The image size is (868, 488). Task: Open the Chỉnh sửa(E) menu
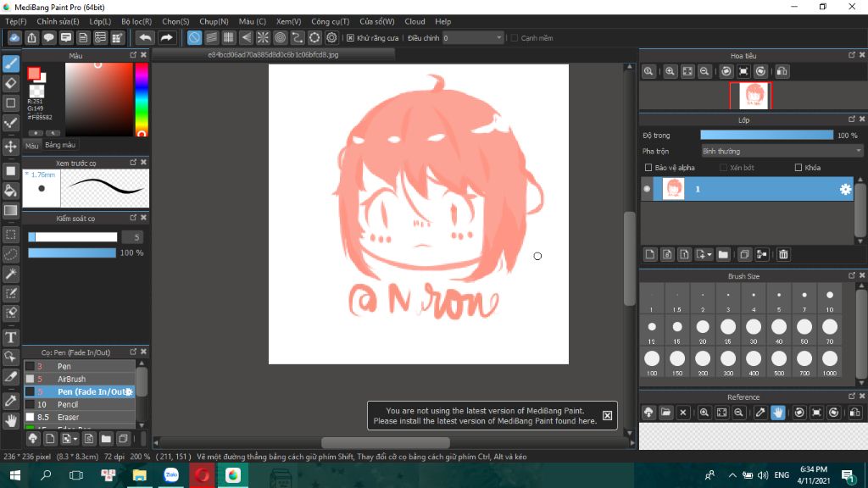click(58, 21)
